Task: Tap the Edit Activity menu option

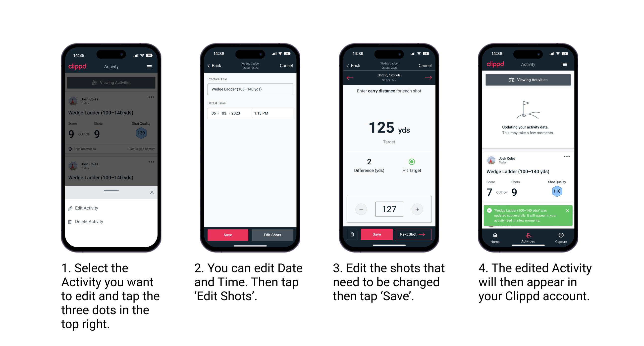Action: click(87, 208)
